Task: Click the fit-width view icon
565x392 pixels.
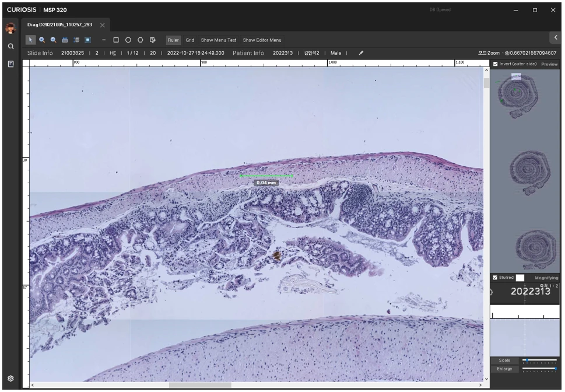Action: click(65, 40)
